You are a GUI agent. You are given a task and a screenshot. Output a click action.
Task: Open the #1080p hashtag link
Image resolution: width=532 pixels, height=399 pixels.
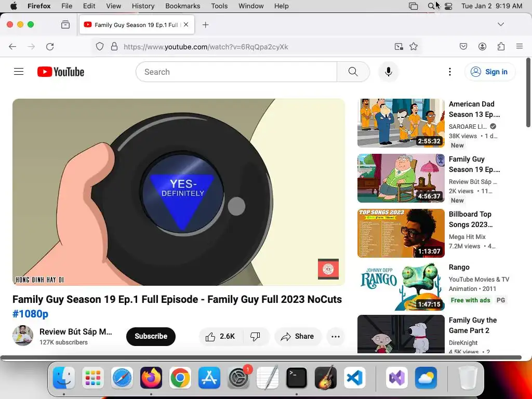(x=31, y=313)
